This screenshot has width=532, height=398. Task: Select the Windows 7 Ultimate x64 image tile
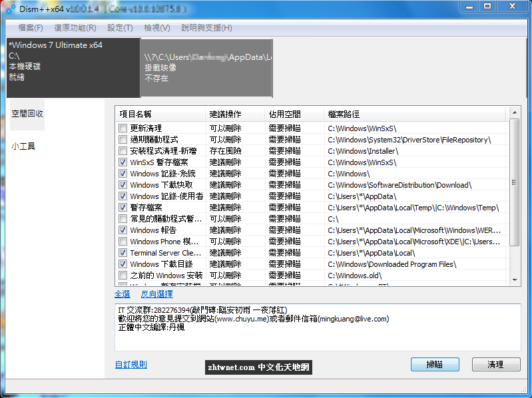(x=73, y=67)
